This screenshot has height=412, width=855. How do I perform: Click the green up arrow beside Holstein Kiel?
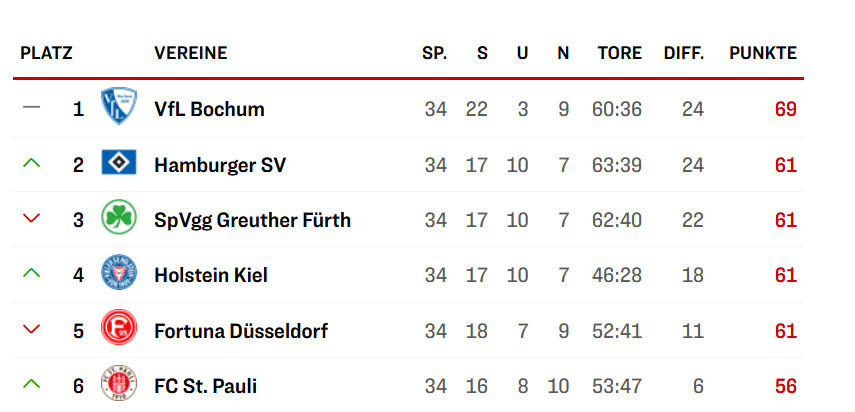coord(32,273)
